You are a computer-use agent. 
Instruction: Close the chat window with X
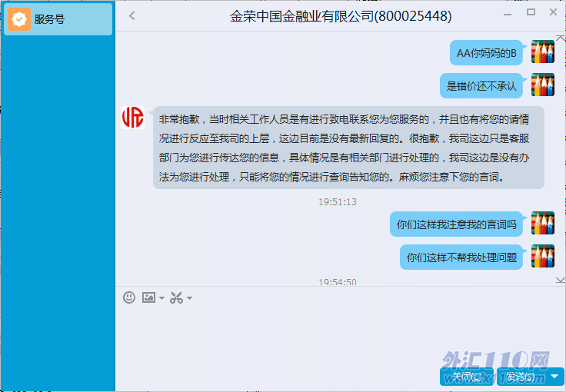tap(553, 12)
